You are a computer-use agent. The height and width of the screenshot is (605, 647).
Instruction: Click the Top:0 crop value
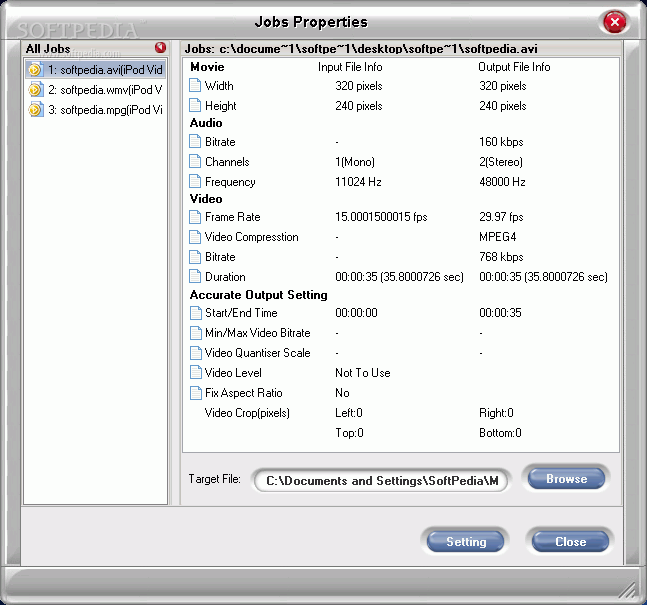(349, 433)
